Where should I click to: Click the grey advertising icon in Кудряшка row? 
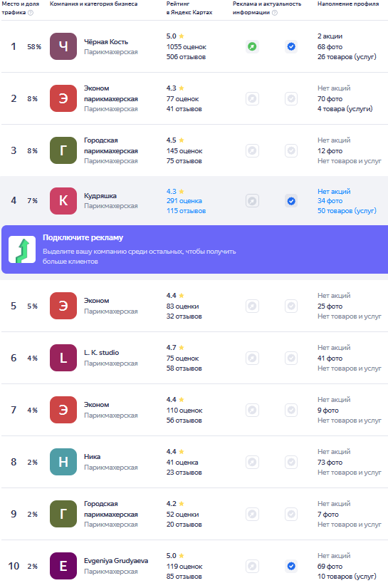point(253,200)
